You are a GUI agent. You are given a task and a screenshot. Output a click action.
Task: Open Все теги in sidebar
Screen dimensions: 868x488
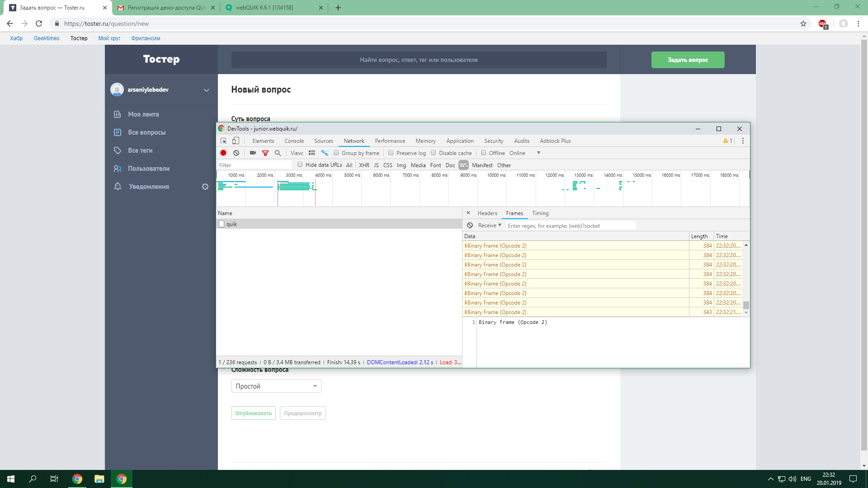[x=140, y=150]
